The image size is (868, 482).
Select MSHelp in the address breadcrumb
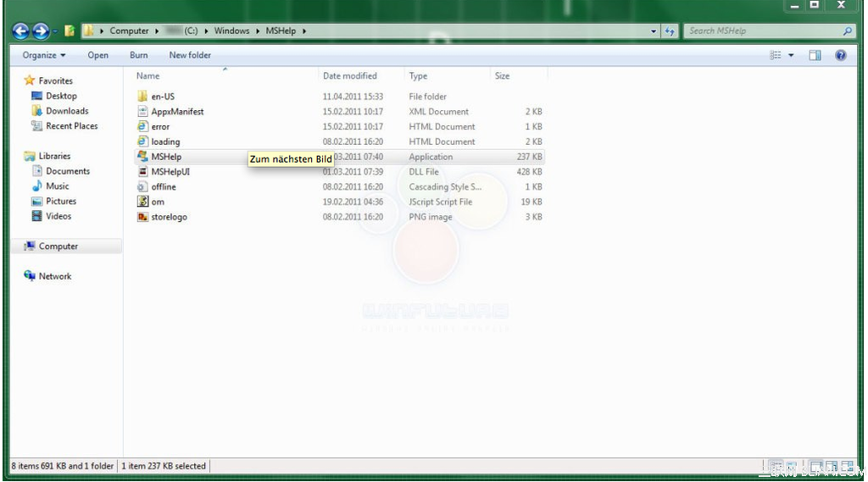(281, 31)
